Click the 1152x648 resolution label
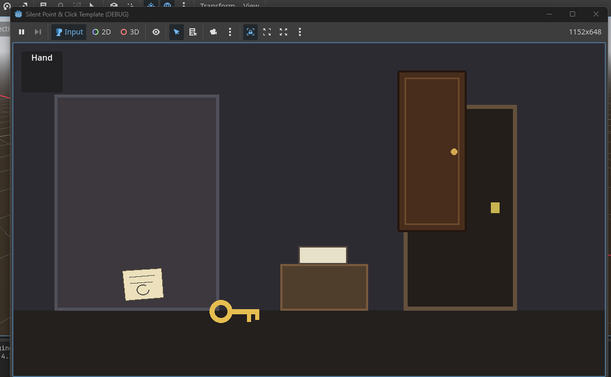This screenshot has height=377, width=611. coord(585,32)
